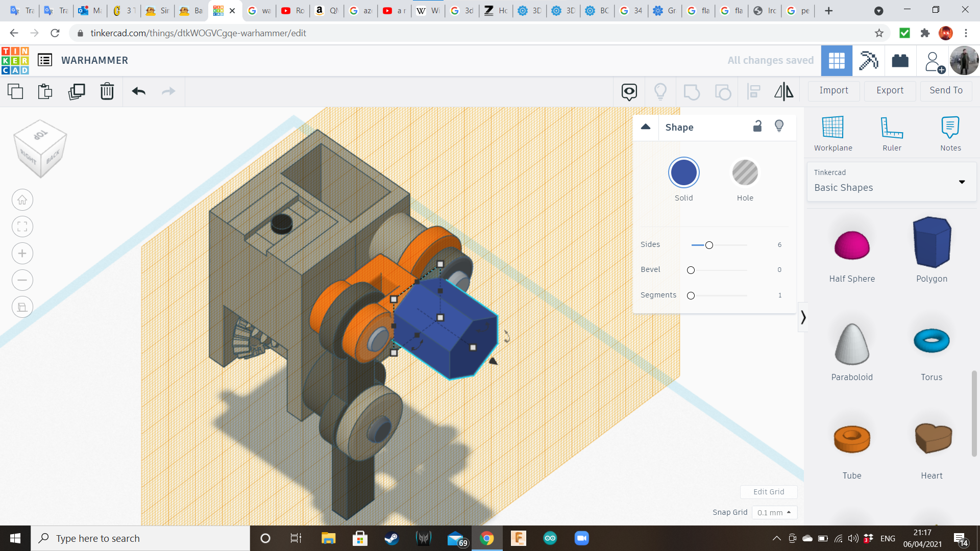The width and height of the screenshot is (980, 551).
Task: Click the Sides slider handle
Action: pos(709,245)
